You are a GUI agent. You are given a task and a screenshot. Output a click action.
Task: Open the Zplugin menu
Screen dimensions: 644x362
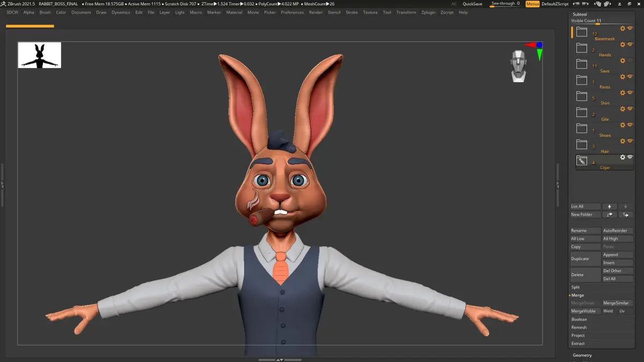pyautogui.click(x=428, y=12)
